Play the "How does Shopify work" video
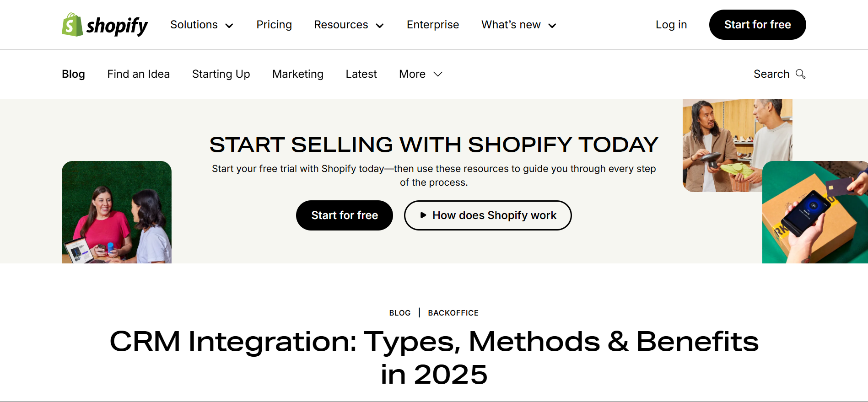Viewport: 868px width, 402px height. point(487,215)
